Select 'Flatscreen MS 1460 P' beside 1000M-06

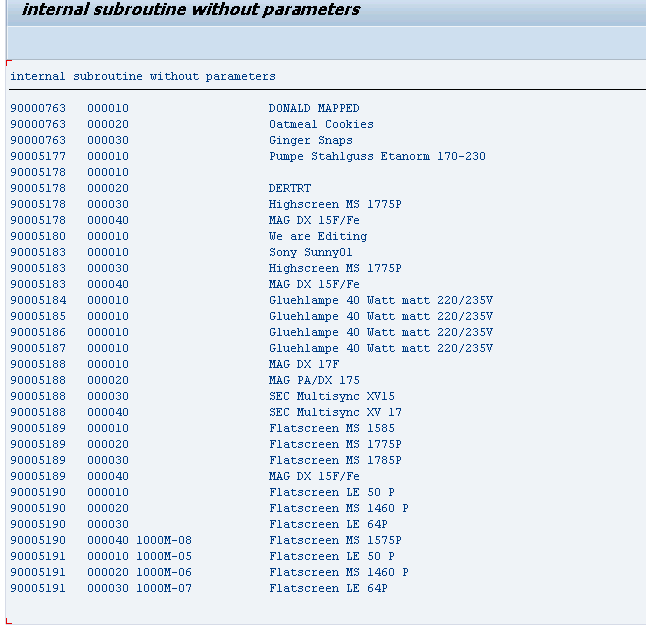click(x=339, y=572)
